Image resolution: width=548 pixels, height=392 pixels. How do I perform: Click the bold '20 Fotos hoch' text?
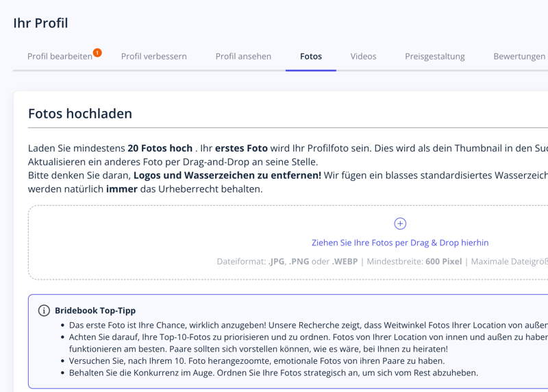click(160, 148)
